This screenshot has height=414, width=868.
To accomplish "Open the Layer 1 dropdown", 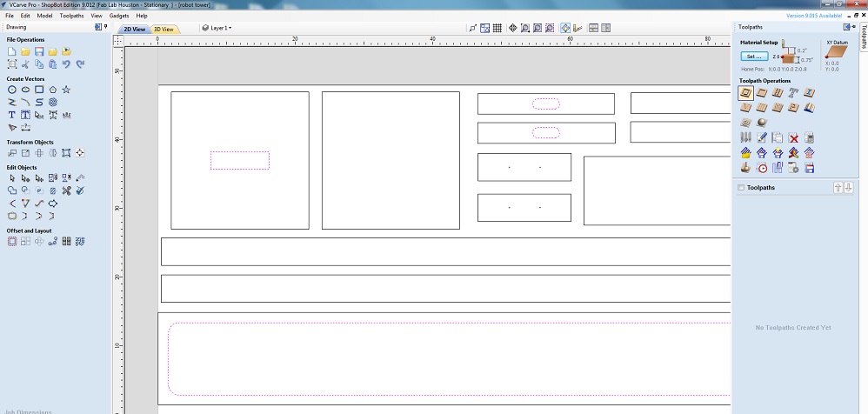I will pyautogui.click(x=217, y=28).
